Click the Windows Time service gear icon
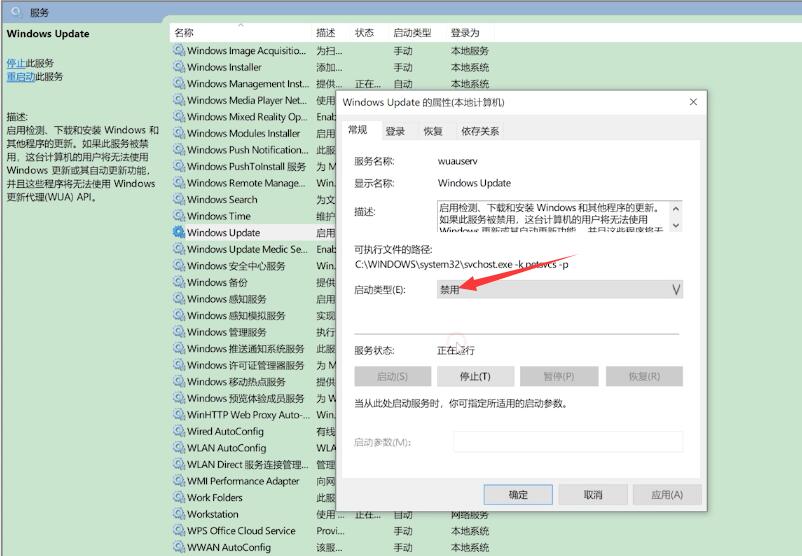 (x=179, y=216)
